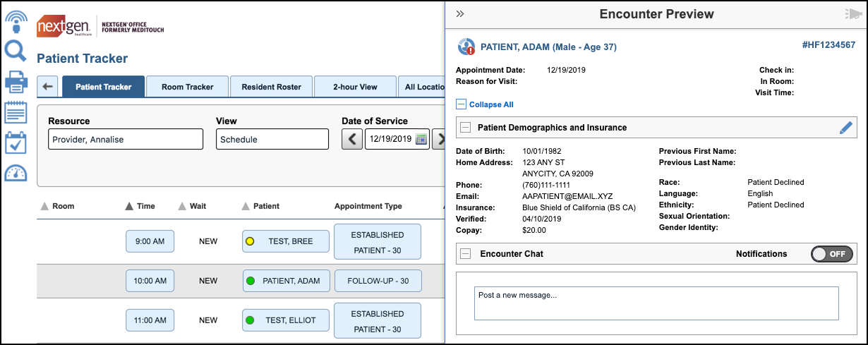
Task: Click the View field showing Schedule
Action: pyautogui.click(x=272, y=139)
